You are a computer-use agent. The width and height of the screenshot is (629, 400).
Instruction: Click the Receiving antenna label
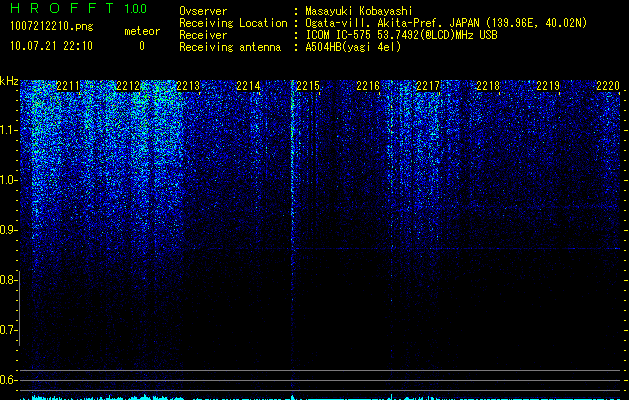click(230, 47)
